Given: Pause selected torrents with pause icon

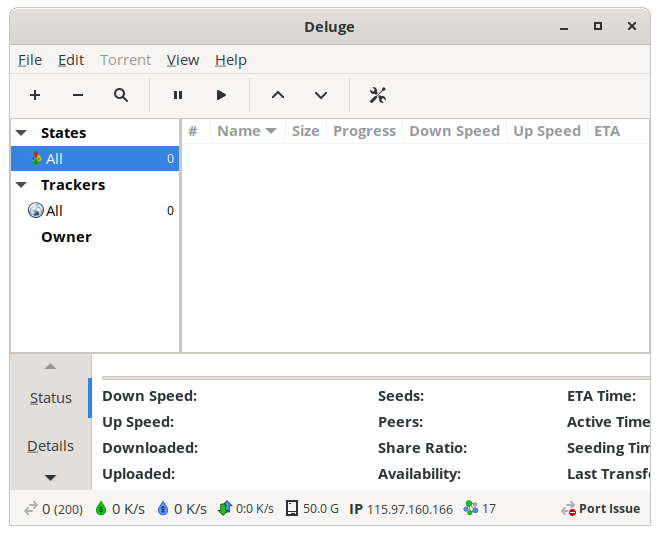Looking at the screenshot, I should point(178,95).
